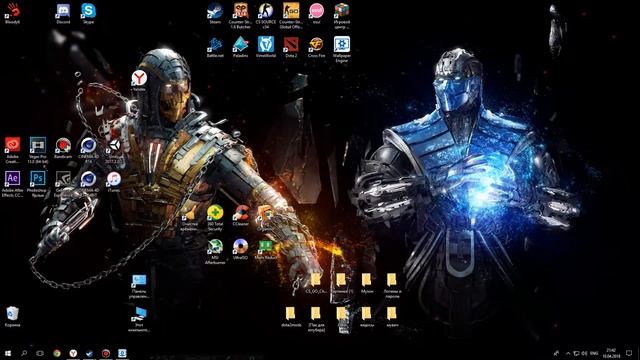This screenshot has width=640, height=360.
Task: Launch iTunes from the desktop
Action: (x=113, y=182)
